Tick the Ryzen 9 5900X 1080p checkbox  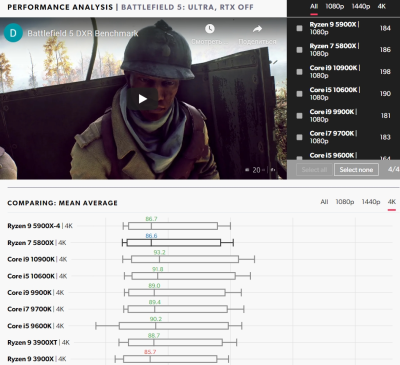[x=299, y=28]
